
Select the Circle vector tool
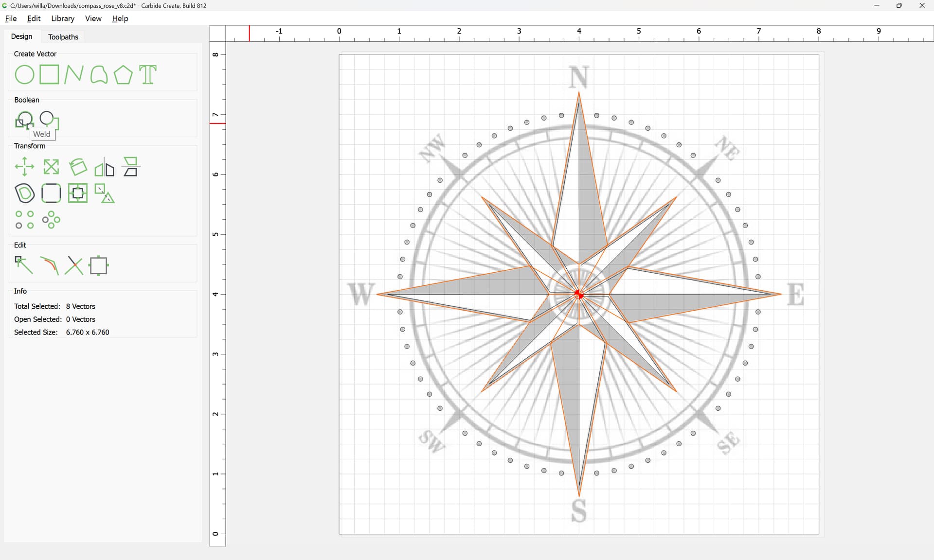(24, 75)
